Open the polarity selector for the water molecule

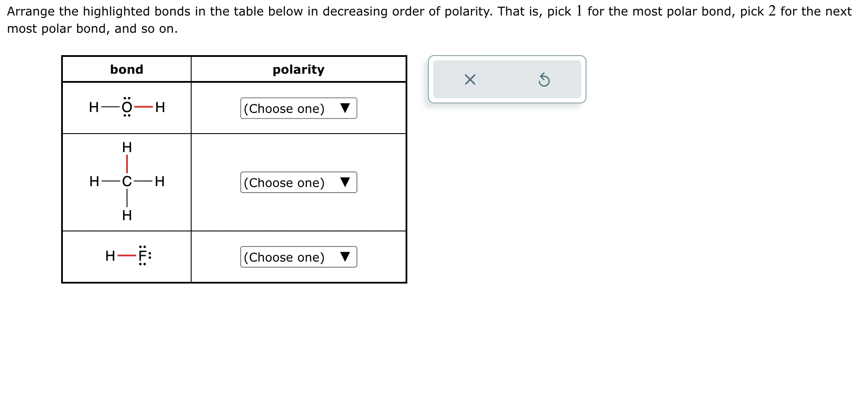coord(298,109)
